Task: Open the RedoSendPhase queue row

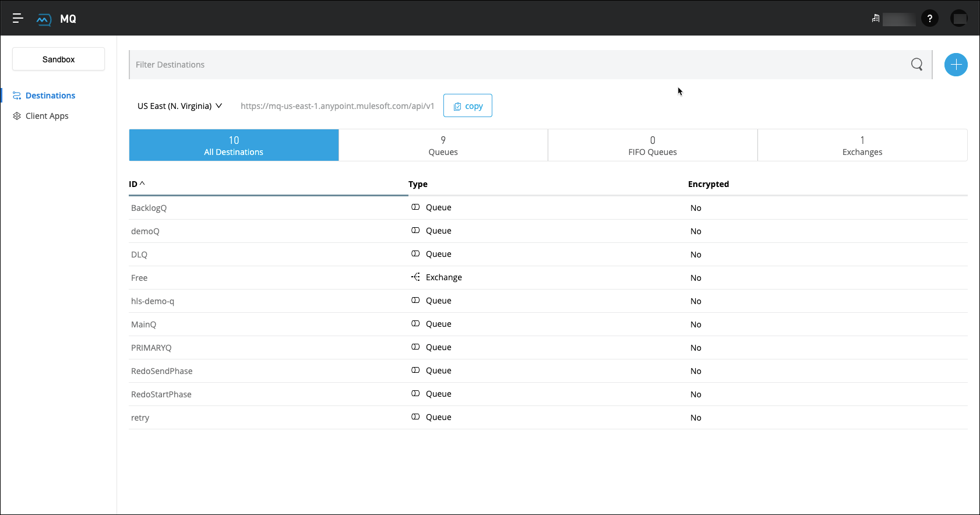Action: pos(162,371)
